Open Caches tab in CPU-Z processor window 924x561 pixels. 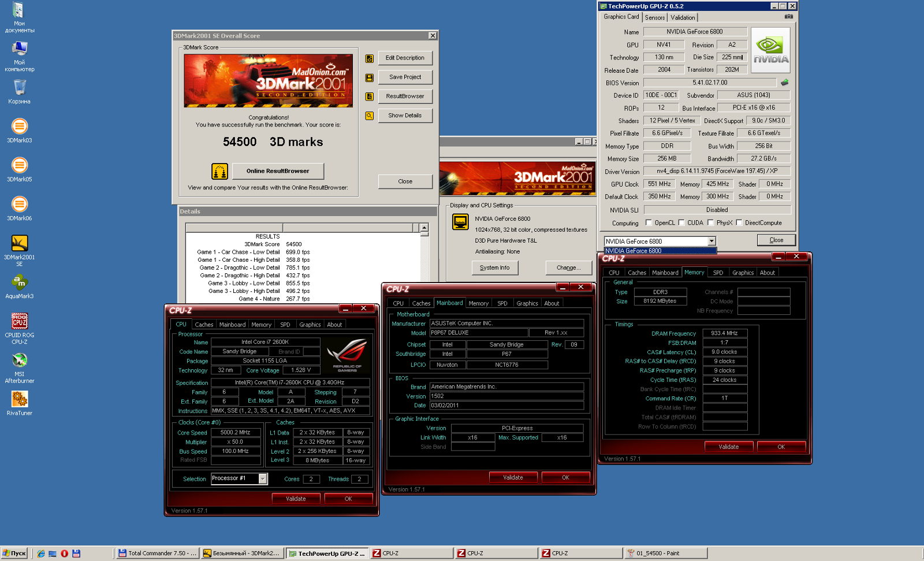[x=204, y=325]
